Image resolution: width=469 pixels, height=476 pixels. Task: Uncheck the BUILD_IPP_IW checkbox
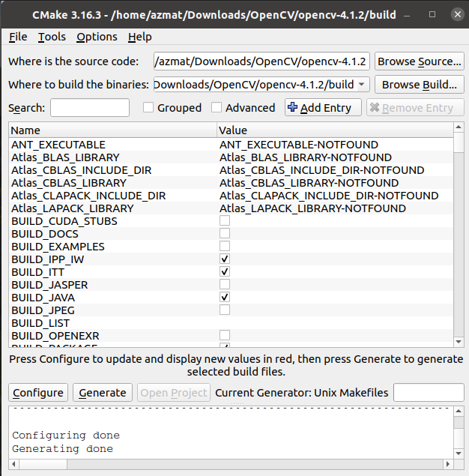pyautogui.click(x=225, y=259)
